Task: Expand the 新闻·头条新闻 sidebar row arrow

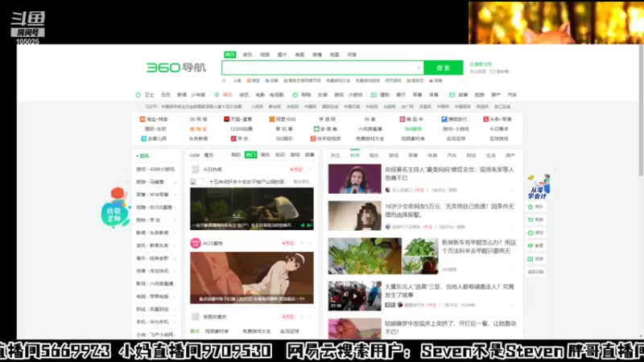Action: tap(175, 232)
